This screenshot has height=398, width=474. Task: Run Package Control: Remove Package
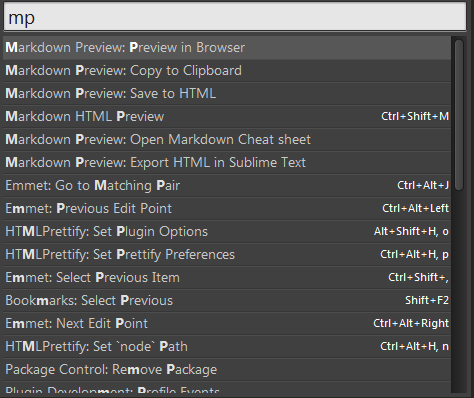227,370
